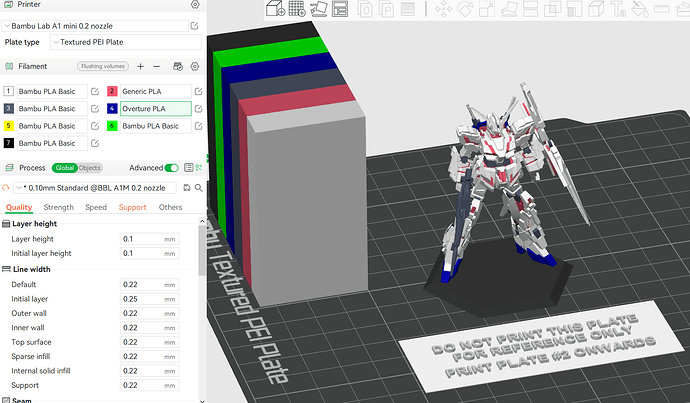Click the Add model cube icon
Image resolution: width=690 pixels, height=403 pixels.
pyautogui.click(x=276, y=8)
